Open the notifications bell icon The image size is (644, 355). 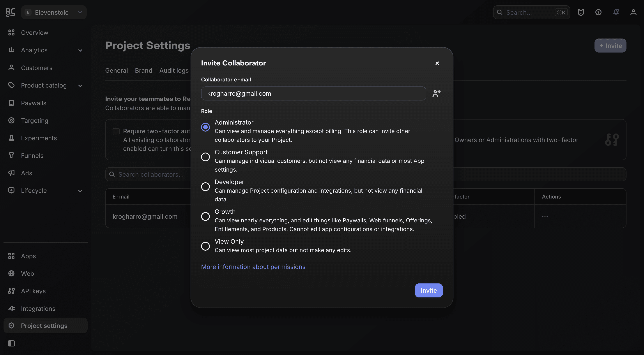coord(616,12)
